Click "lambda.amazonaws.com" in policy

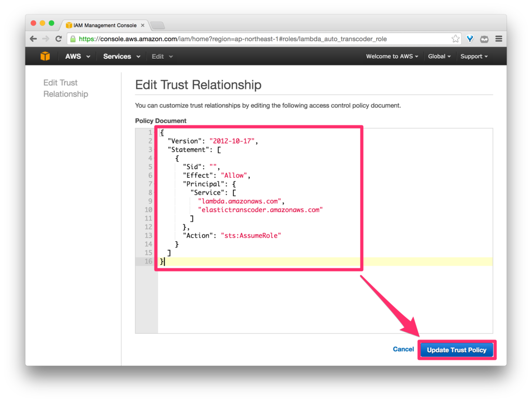240,201
